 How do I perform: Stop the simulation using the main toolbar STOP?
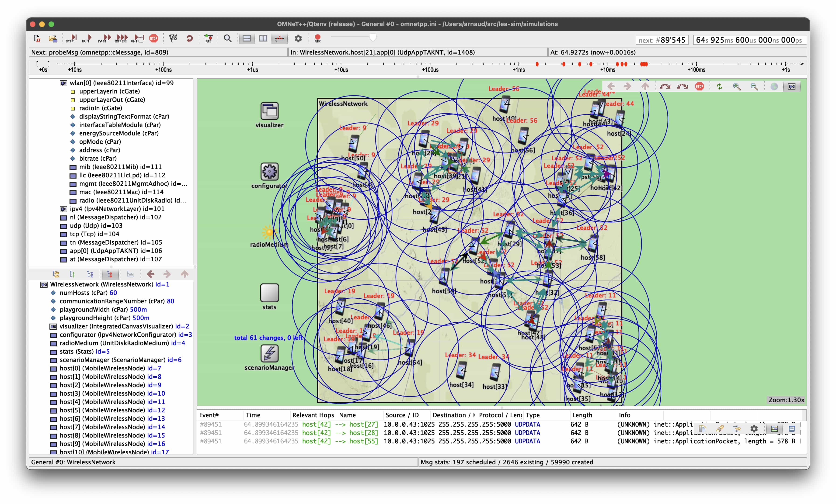click(x=154, y=38)
